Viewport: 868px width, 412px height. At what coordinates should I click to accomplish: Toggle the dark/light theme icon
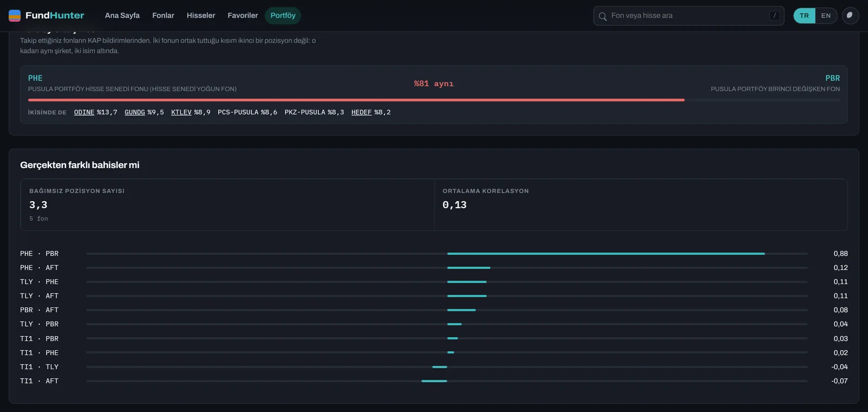tap(850, 16)
